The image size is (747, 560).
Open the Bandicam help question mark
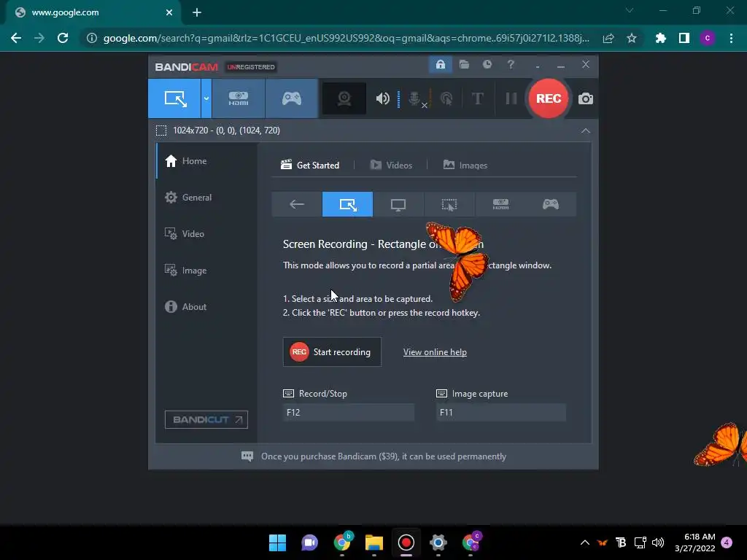tap(511, 64)
